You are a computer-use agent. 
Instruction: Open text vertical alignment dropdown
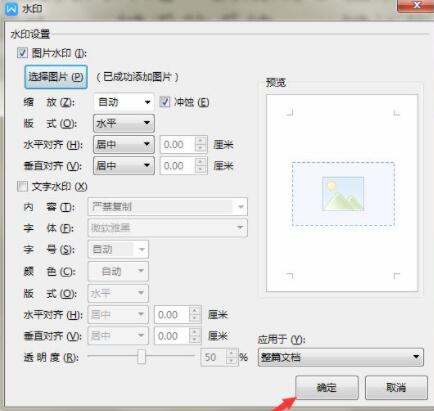click(118, 336)
